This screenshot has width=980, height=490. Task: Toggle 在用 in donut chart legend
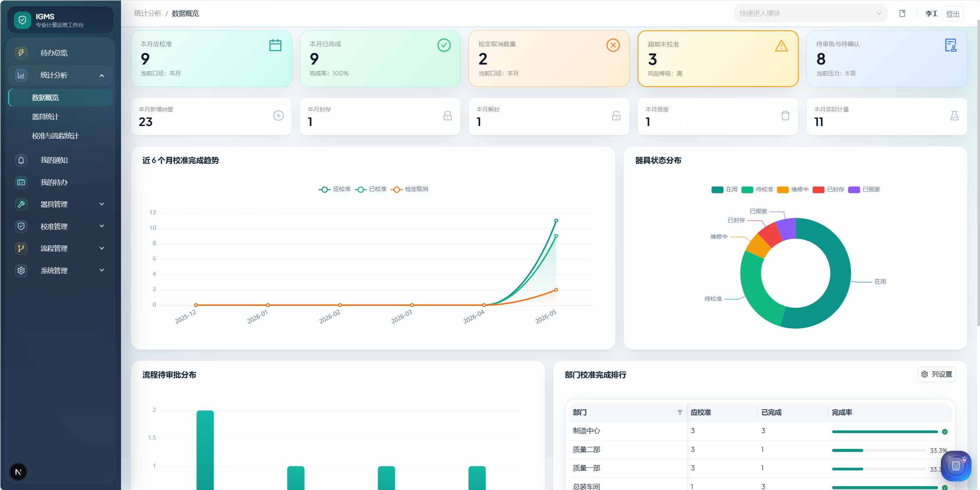click(x=724, y=190)
